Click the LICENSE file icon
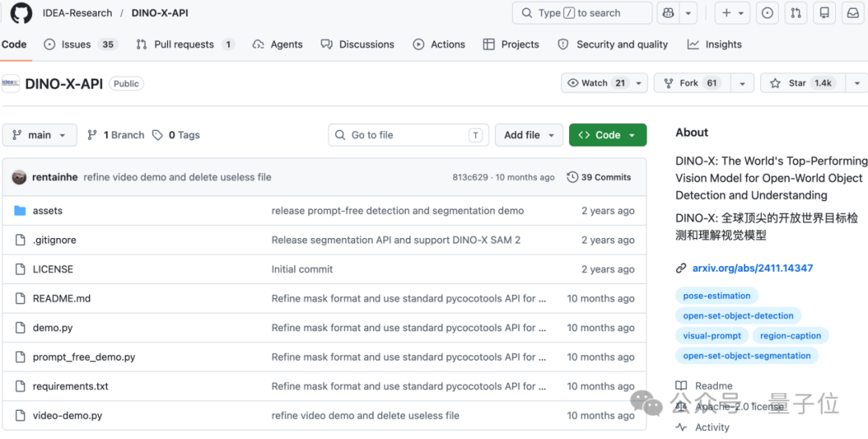868x439 pixels. click(x=20, y=269)
